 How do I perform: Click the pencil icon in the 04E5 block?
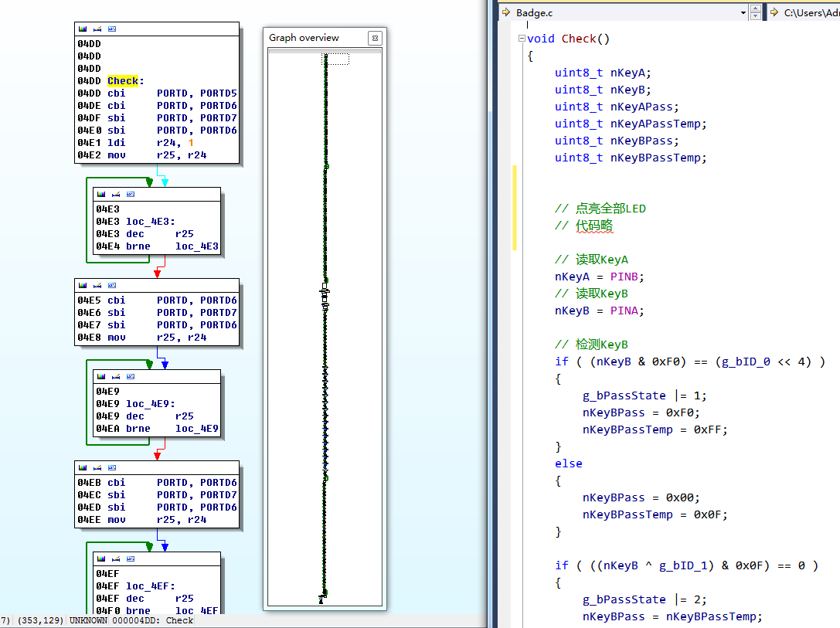pyautogui.click(x=97, y=285)
